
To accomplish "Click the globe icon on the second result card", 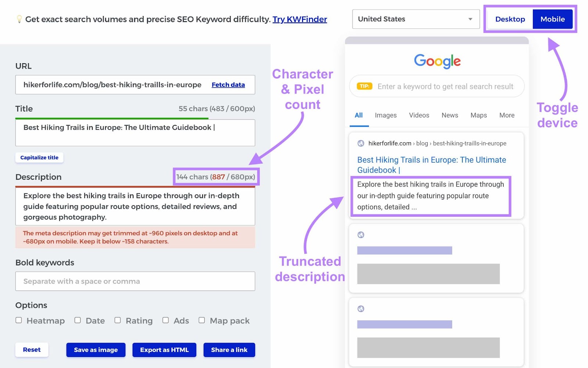I will click(361, 235).
